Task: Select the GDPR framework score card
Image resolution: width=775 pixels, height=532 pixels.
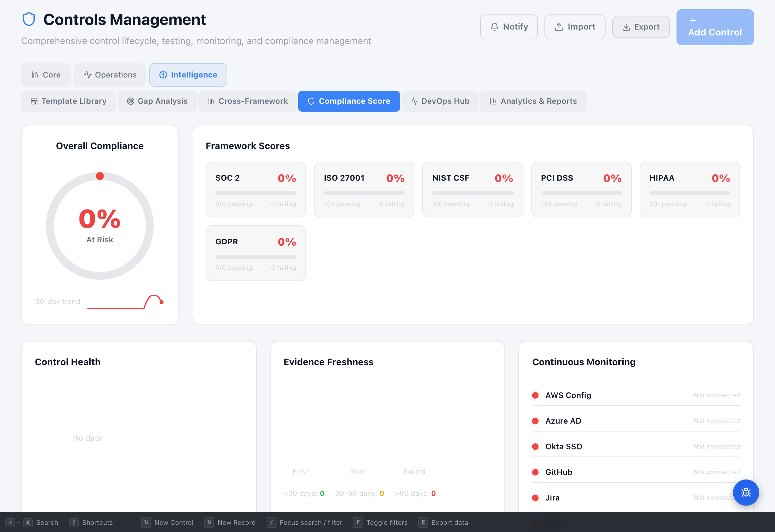Action: (x=255, y=253)
